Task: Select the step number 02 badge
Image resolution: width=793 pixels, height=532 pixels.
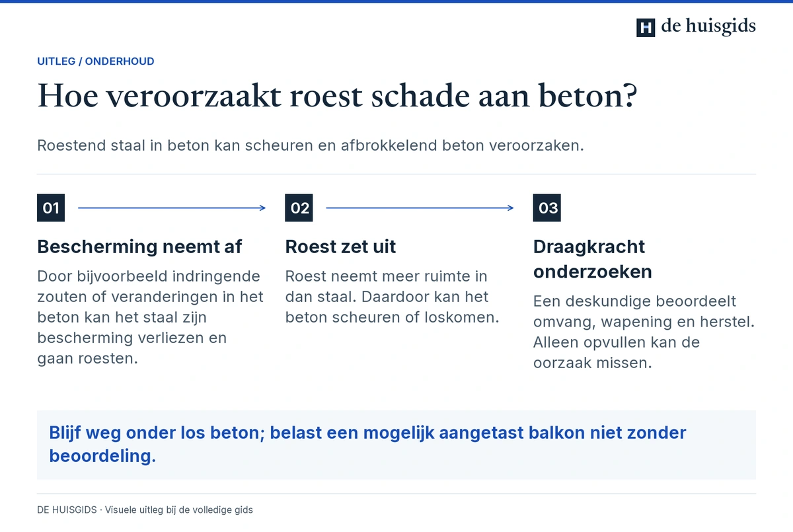Action: pos(299,208)
